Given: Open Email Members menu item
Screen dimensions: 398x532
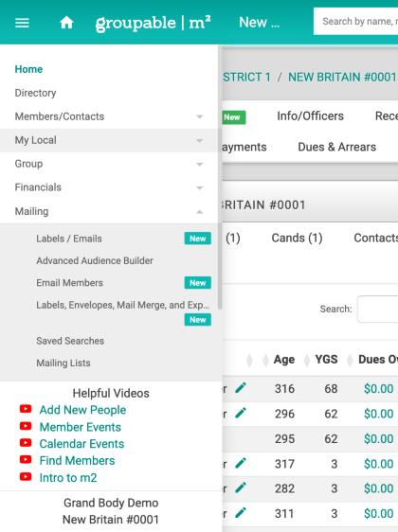Looking at the screenshot, I should click(69, 283).
